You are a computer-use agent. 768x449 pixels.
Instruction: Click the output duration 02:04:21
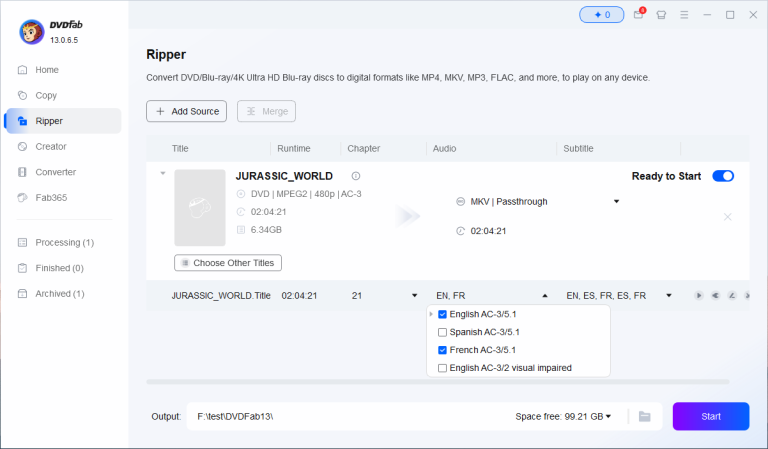[488, 231]
